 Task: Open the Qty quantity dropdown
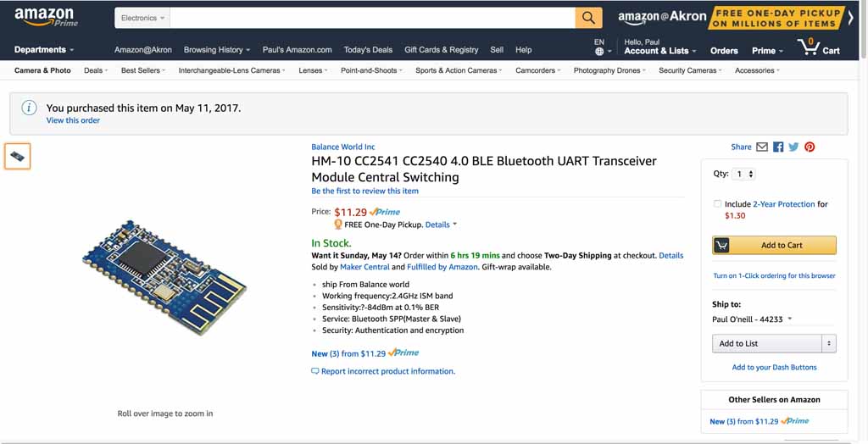click(745, 174)
